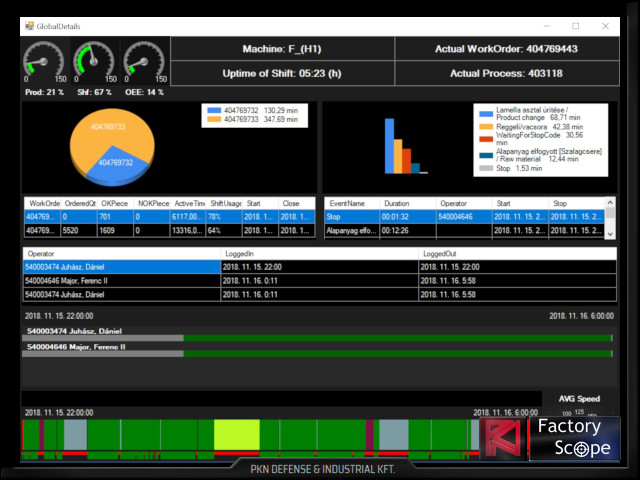640x480 pixels.
Task: Click the Machine: F_(H1) header panel
Action: click(282, 49)
